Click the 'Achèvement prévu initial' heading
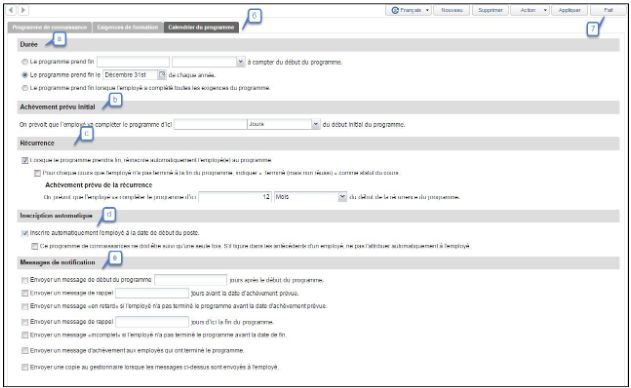Viewport: 631px width, 388px height. tap(58, 107)
